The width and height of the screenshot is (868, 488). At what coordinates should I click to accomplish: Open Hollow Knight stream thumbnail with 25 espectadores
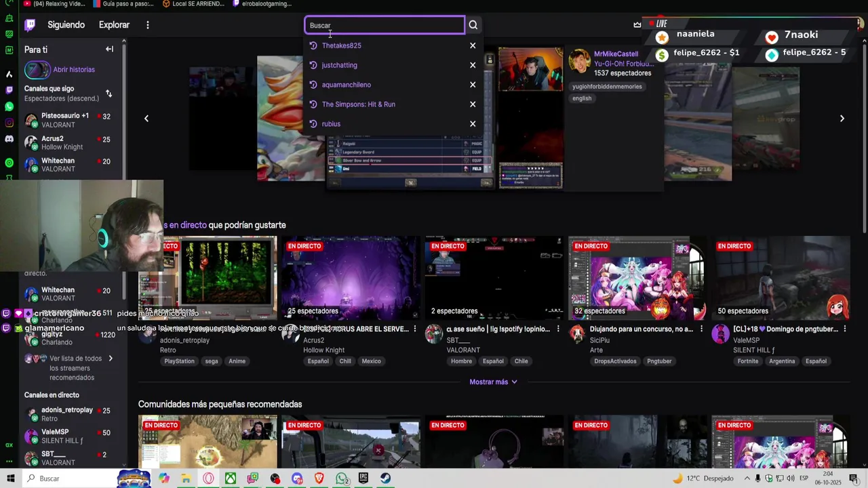click(x=351, y=278)
